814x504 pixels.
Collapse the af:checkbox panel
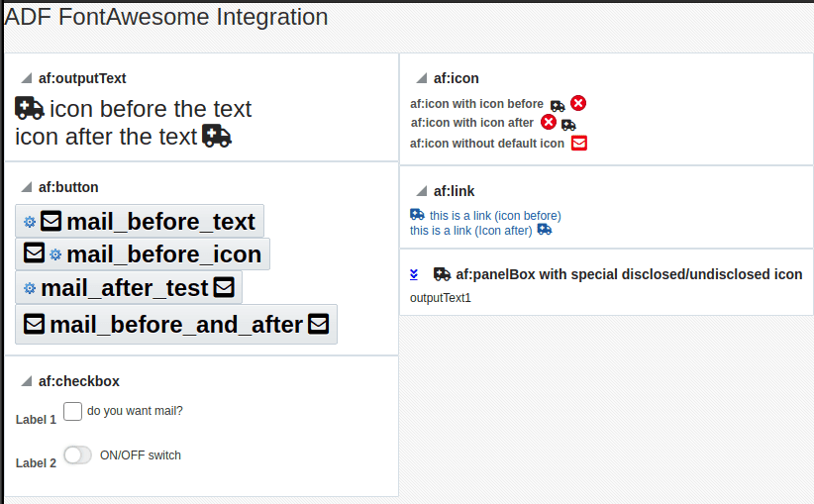pyautogui.click(x=26, y=381)
